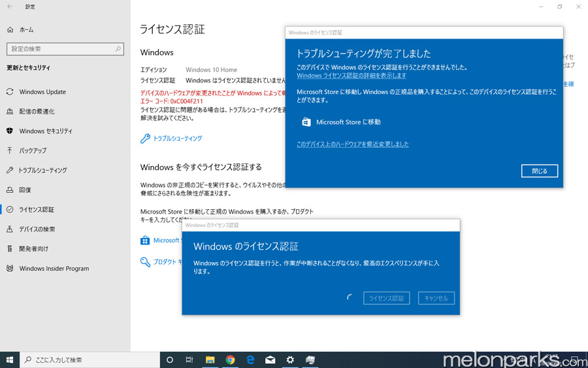Image resolution: width=588 pixels, height=368 pixels.
Task: Open Windows Insider Program page
Action: click(x=54, y=269)
